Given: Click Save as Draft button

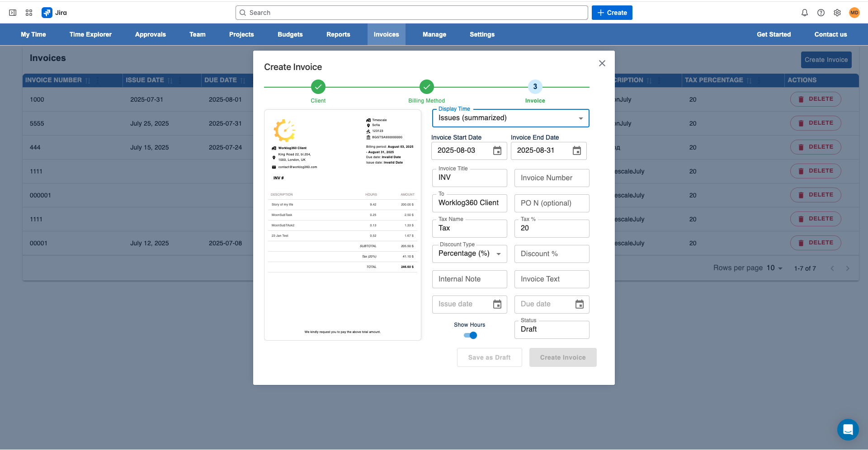Looking at the screenshot, I should coord(490,357).
